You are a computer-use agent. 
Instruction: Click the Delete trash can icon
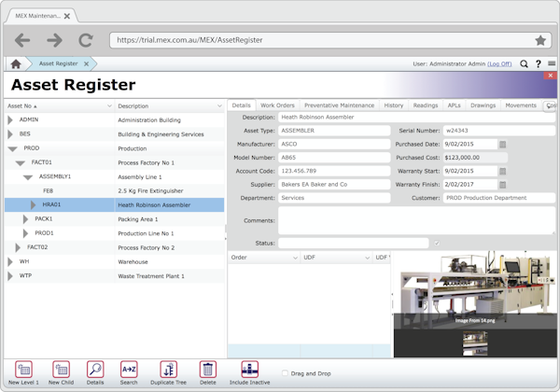(x=207, y=369)
